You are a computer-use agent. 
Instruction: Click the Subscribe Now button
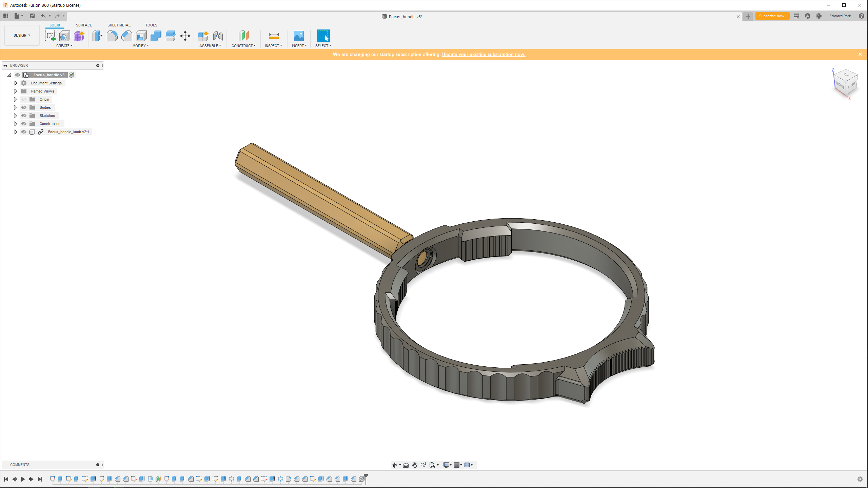pyautogui.click(x=772, y=16)
